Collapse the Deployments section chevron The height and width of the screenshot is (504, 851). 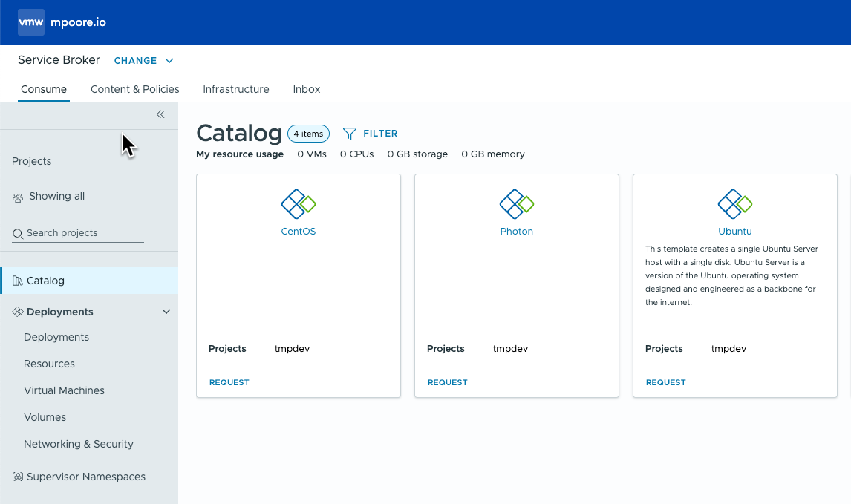point(166,311)
